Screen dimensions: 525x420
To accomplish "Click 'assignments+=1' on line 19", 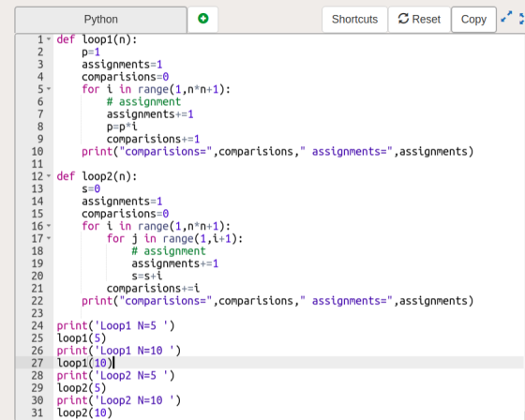I will [174, 263].
